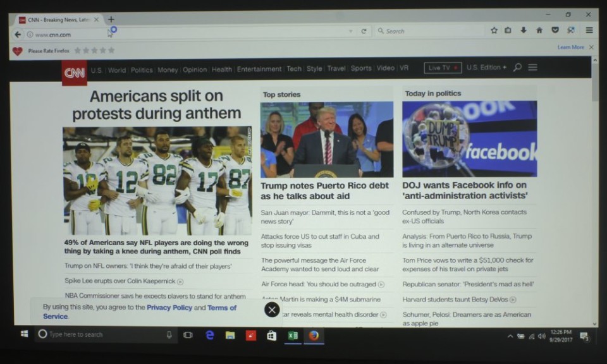Open a new browser tab
The image size is (607, 364).
click(x=111, y=19)
